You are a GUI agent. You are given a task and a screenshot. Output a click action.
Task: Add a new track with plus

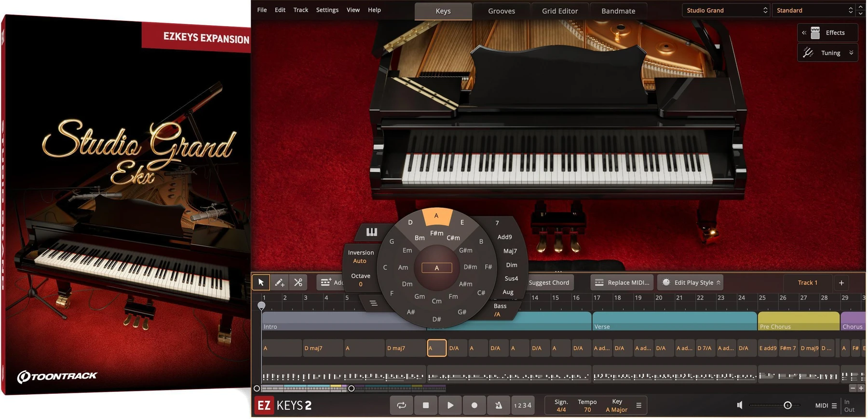pyautogui.click(x=841, y=283)
